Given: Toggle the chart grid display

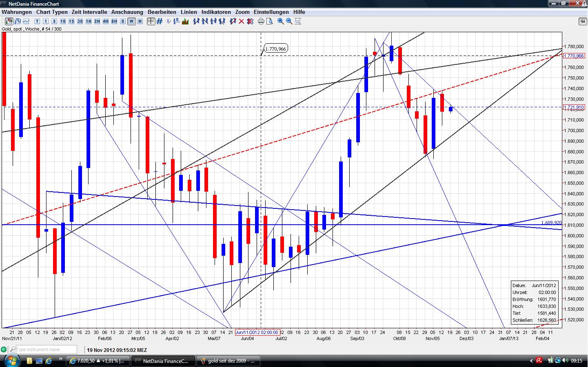Looking at the screenshot, I should [159, 22].
